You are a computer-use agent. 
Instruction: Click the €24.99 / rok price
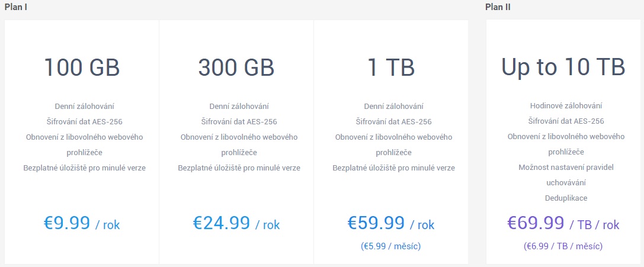click(236, 223)
